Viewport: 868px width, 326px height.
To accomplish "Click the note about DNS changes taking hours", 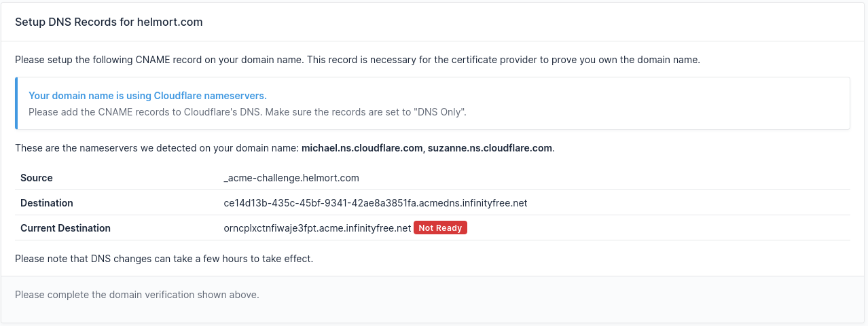I will click(x=164, y=259).
